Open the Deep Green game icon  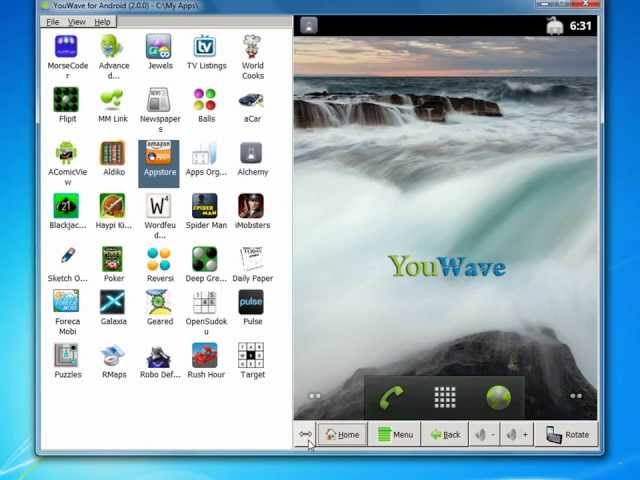click(205, 259)
